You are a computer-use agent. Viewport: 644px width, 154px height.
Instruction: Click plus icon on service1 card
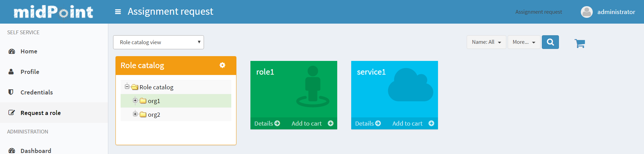click(431, 124)
